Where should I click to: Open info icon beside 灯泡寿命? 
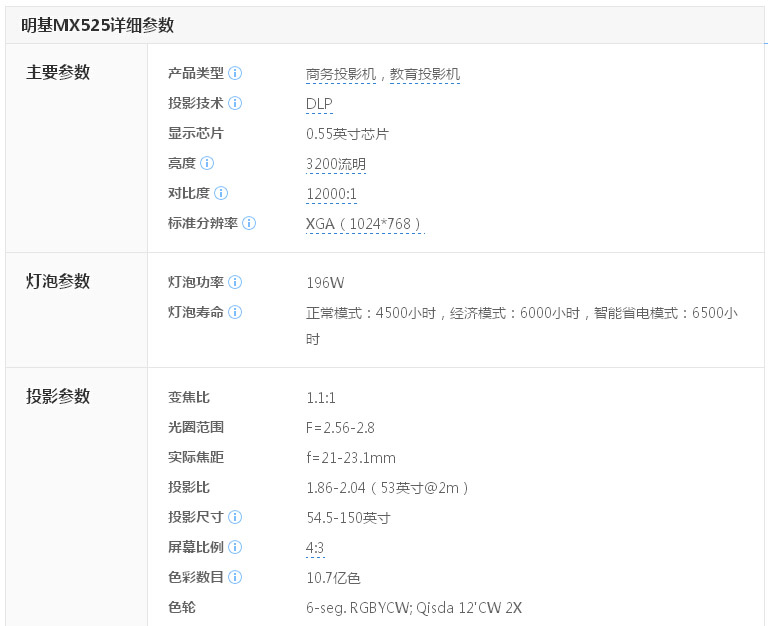tap(235, 312)
